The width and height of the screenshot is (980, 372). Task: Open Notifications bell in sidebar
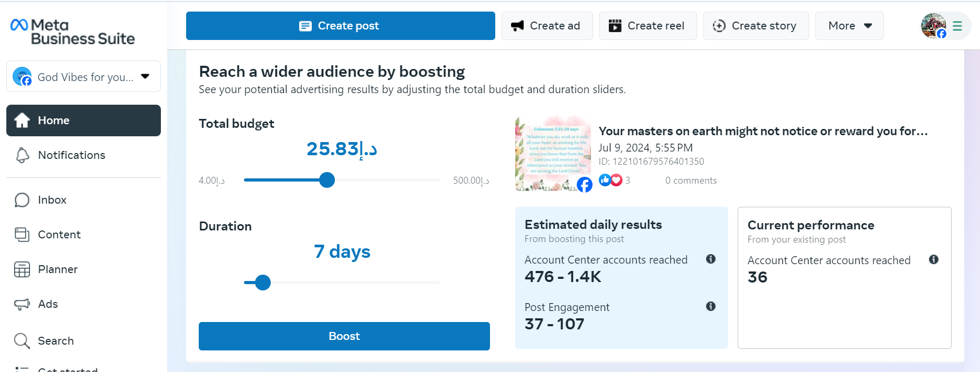tap(22, 155)
